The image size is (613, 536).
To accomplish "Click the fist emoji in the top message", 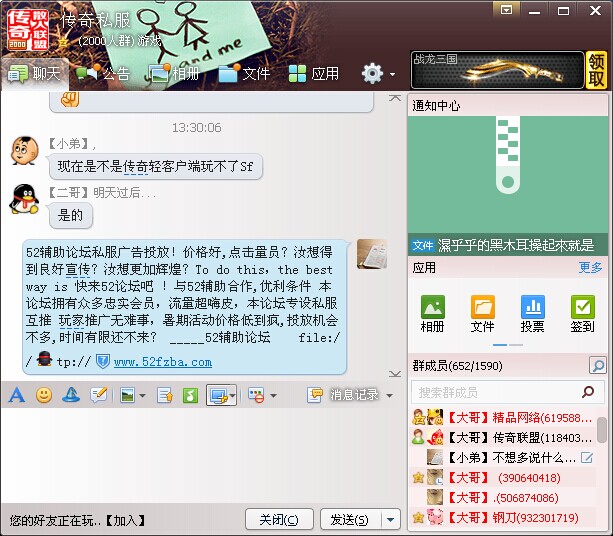I will point(70,99).
